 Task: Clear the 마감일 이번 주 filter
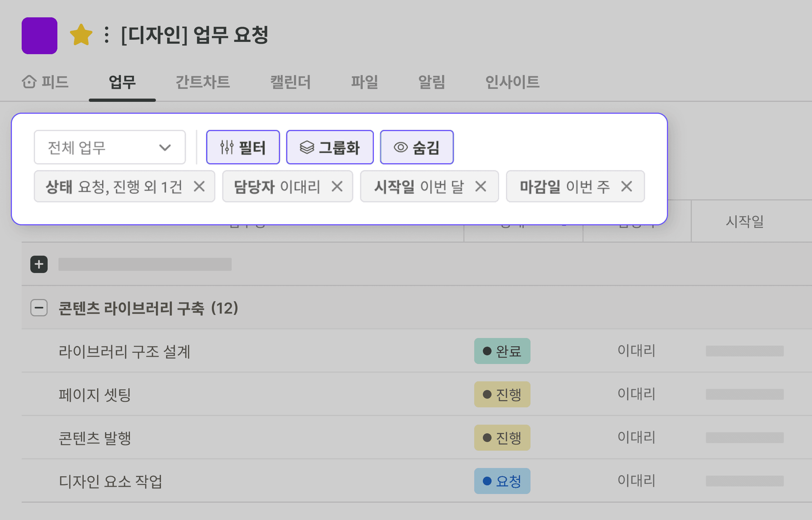(627, 187)
